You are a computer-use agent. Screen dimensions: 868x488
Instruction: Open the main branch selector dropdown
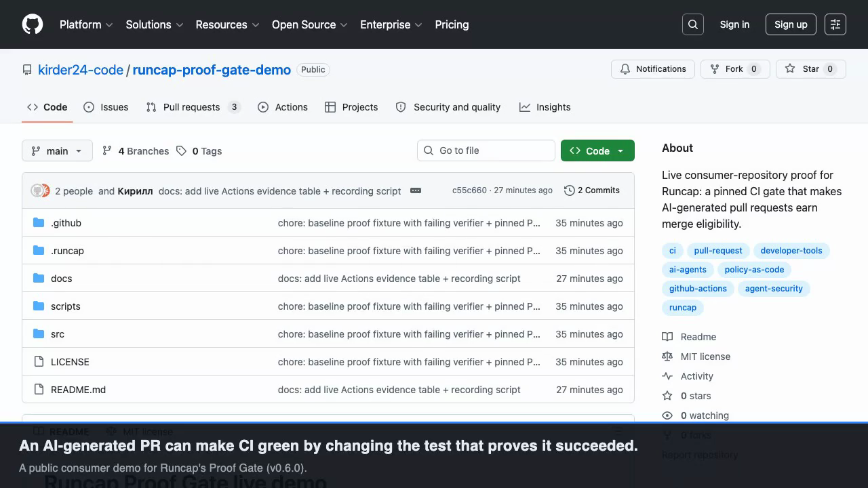[57, 150]
